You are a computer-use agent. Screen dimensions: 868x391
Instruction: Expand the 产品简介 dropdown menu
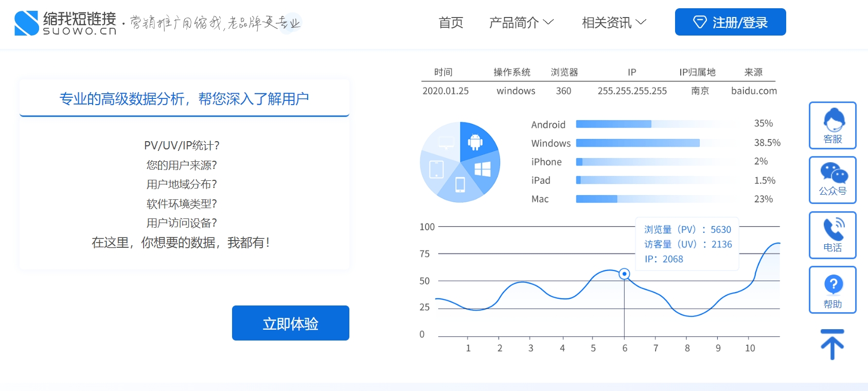click(x=521, y=23)
